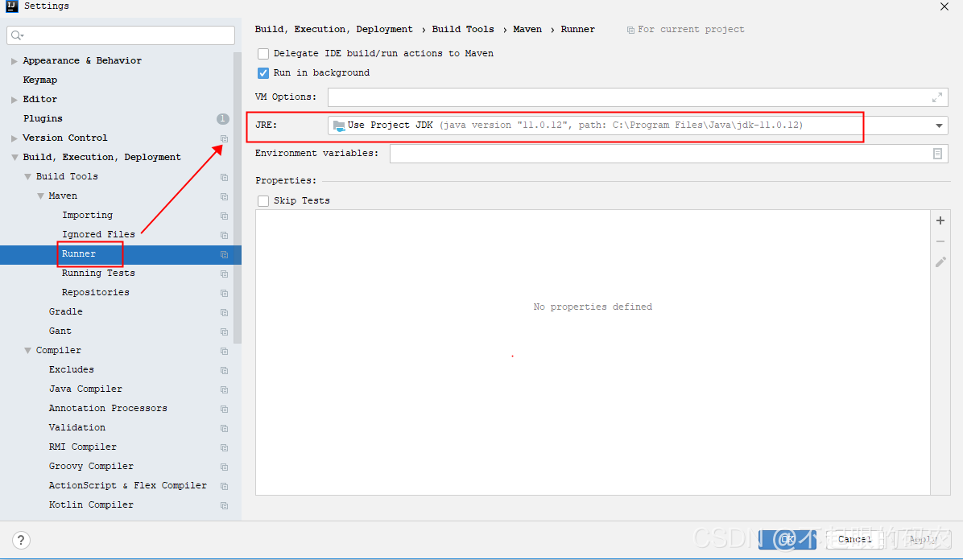This screenshot has width=963, height=560.
Task: Collapse the Compiler node
Action: pos(27,351)
